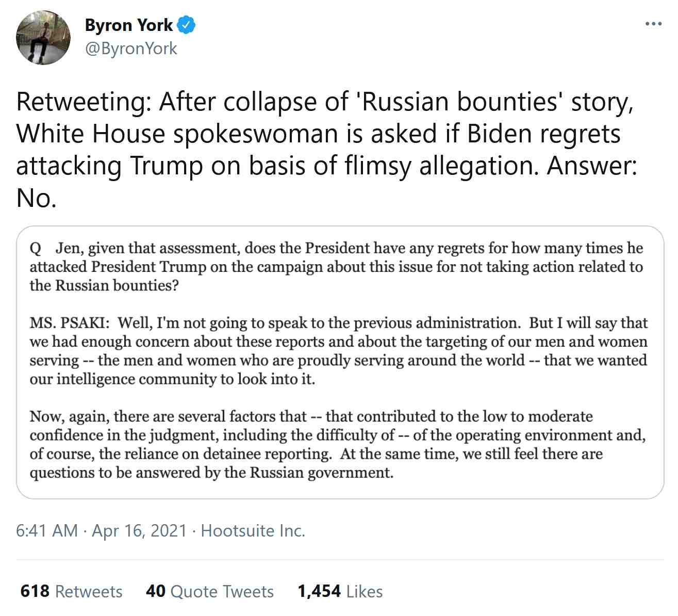Image resolution: width=678 pixels, height=616 pixels.
Task: Enlarge the embedded transcript image
Action: [340, 362]
